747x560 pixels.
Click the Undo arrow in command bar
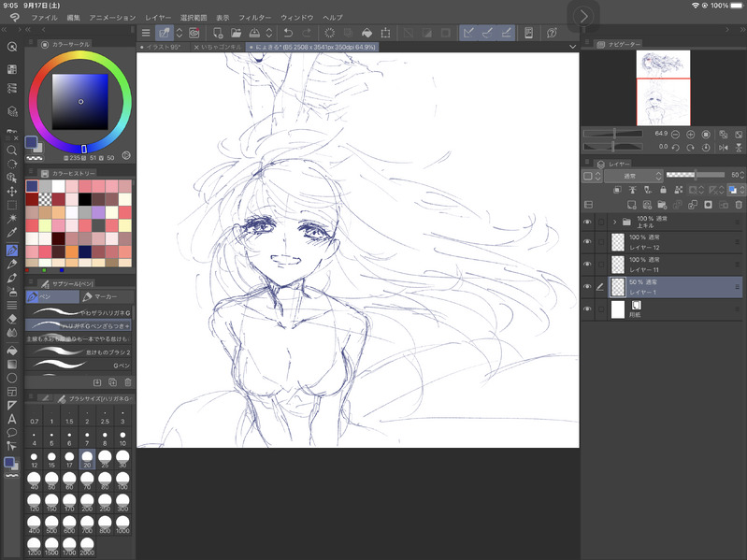point(288,33)
